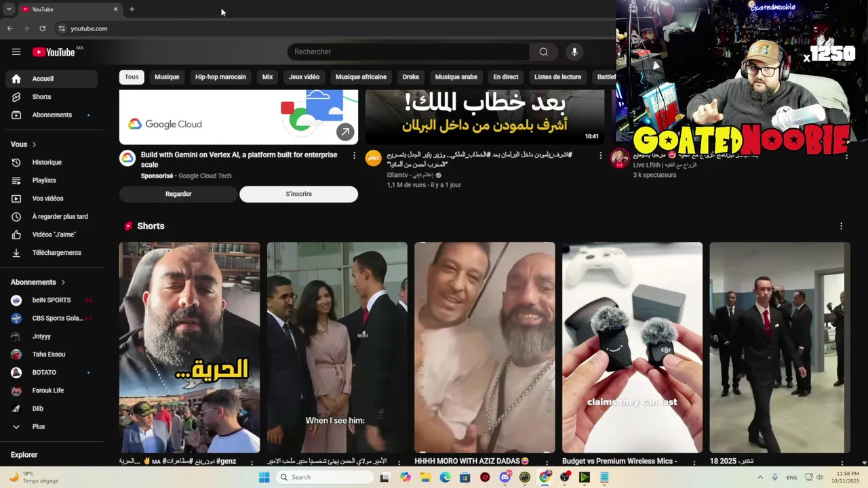The height and width of the screenshot is (488, 868).
Task: Go to Accueil in sidebar
Action: click(x=52, y=79)
